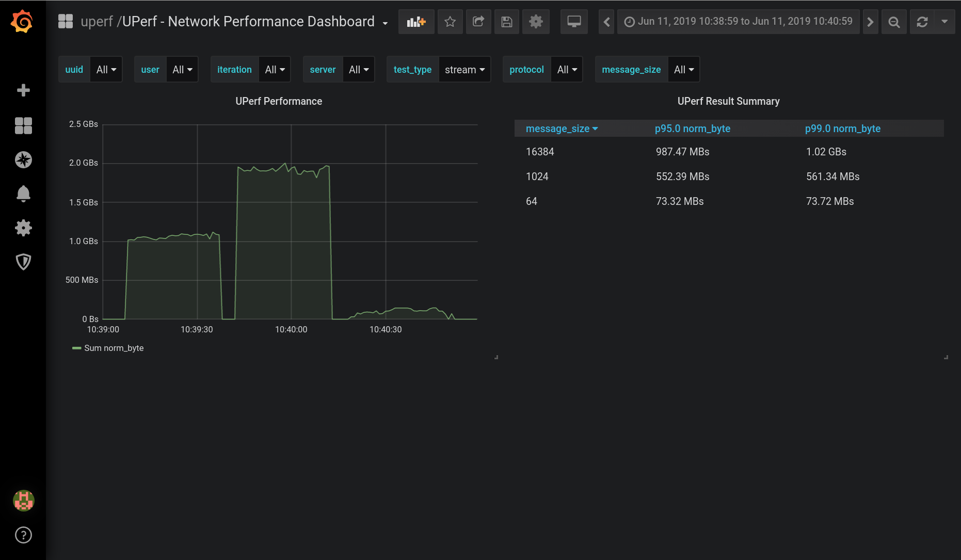Open the time range picker
Viewport: 961px width, 560px height.
coord(738,22)
